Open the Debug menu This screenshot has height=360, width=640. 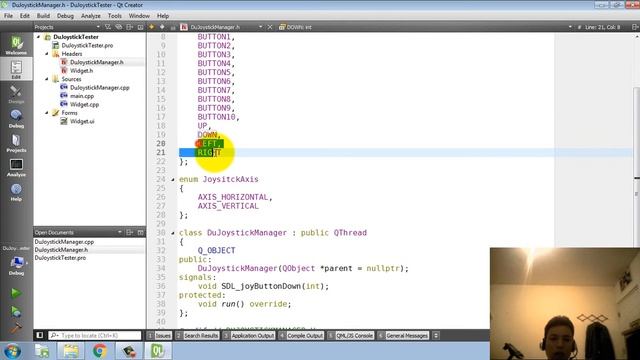65,16
